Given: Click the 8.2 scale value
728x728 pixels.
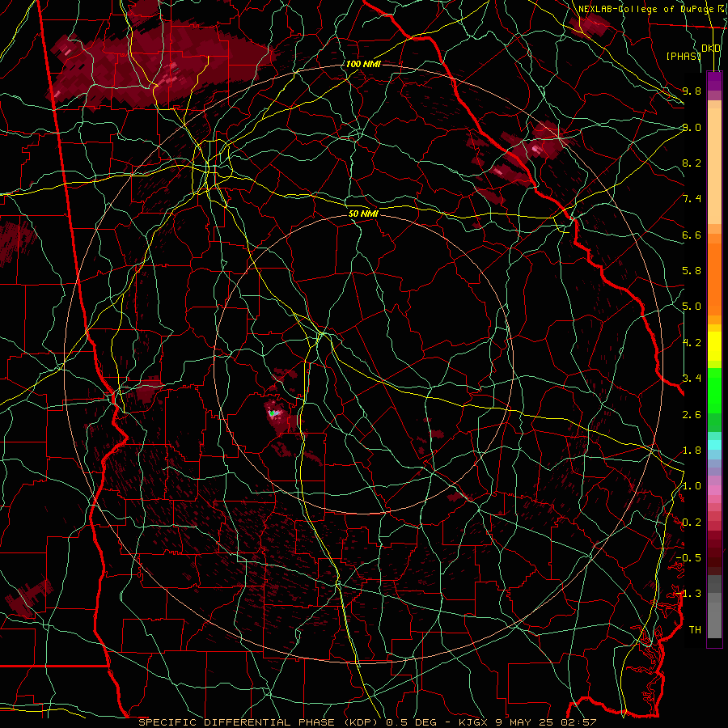Looking at the screenshot, I should pos(692,163).
